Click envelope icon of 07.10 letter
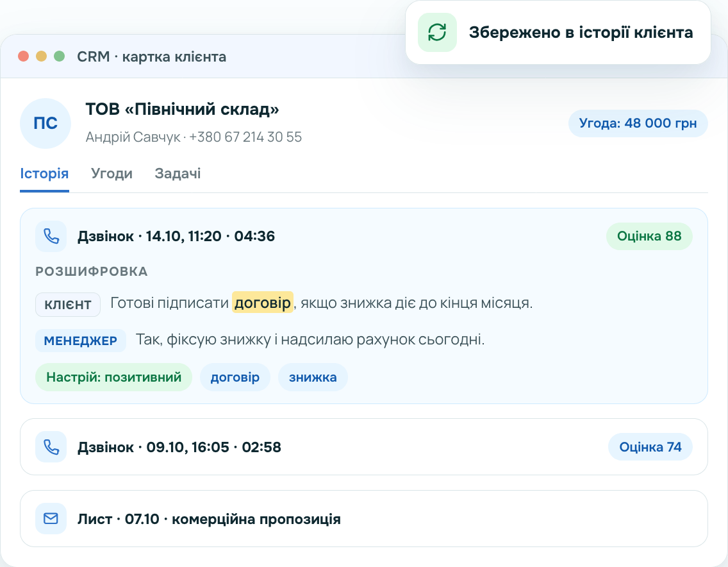The height and width of the screenshot is (567, 728). [x=51, y=519]
